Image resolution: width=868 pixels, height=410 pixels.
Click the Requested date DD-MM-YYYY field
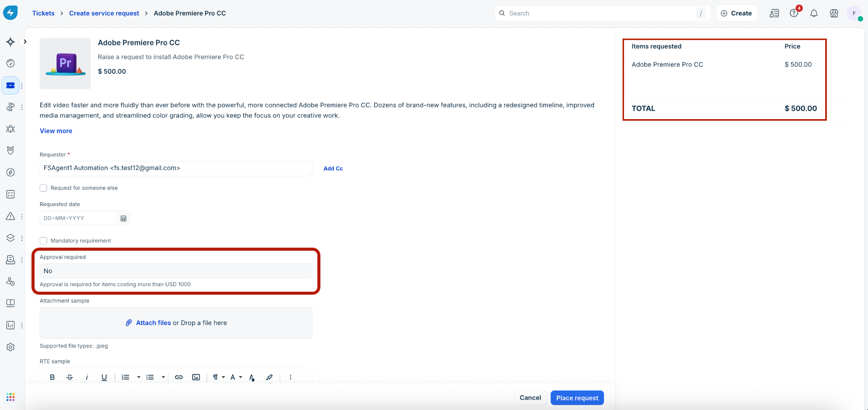click(x=78, y=218)
